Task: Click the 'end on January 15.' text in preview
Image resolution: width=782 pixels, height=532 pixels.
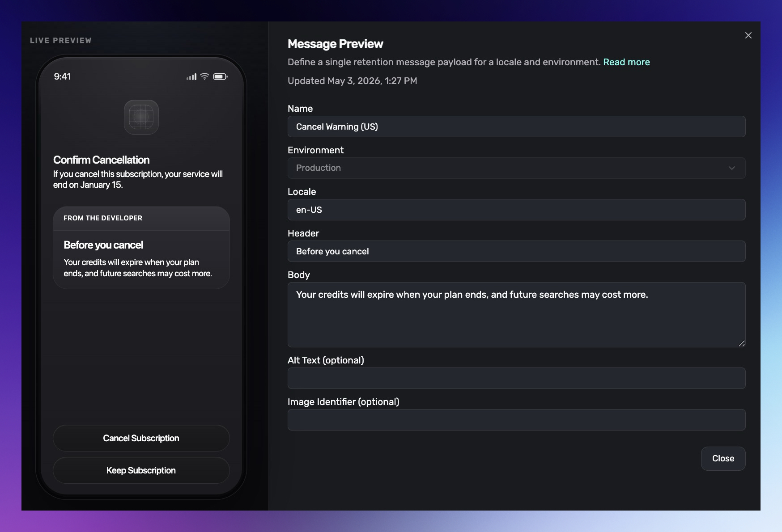Action: click(x=88, y=185)
